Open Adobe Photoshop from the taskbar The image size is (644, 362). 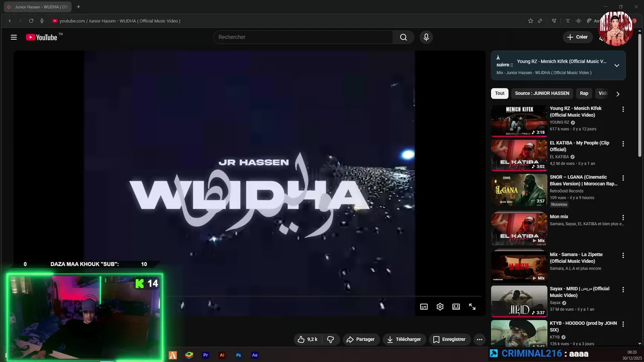point(238,355)
